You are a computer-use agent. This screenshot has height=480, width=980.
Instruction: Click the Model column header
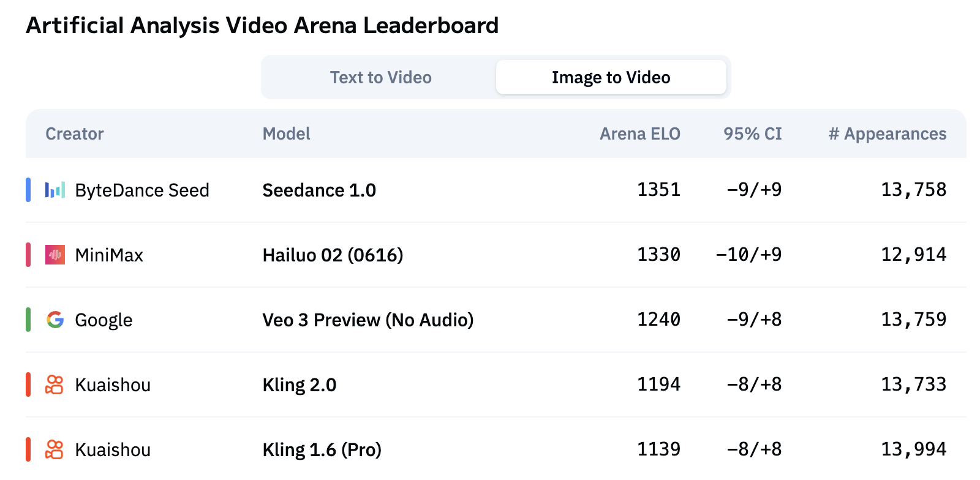click(x=286, y=134)
